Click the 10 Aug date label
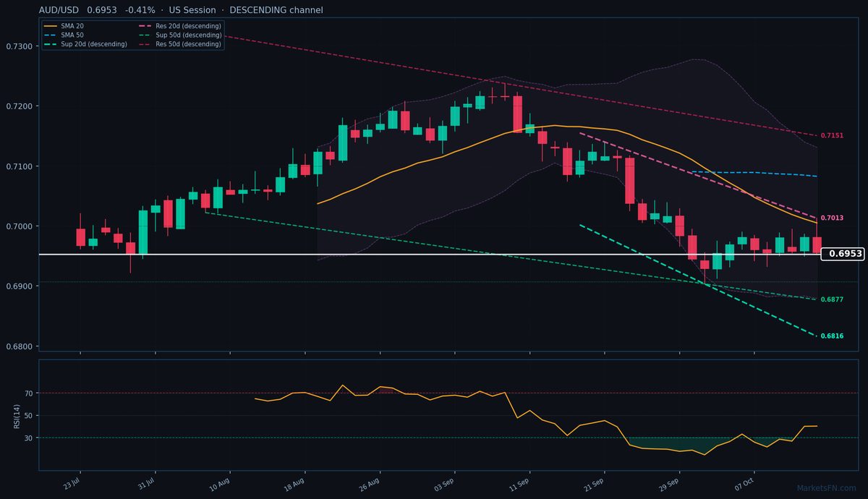Viewport: 868px width, 499px height. [x=221, y=484]
